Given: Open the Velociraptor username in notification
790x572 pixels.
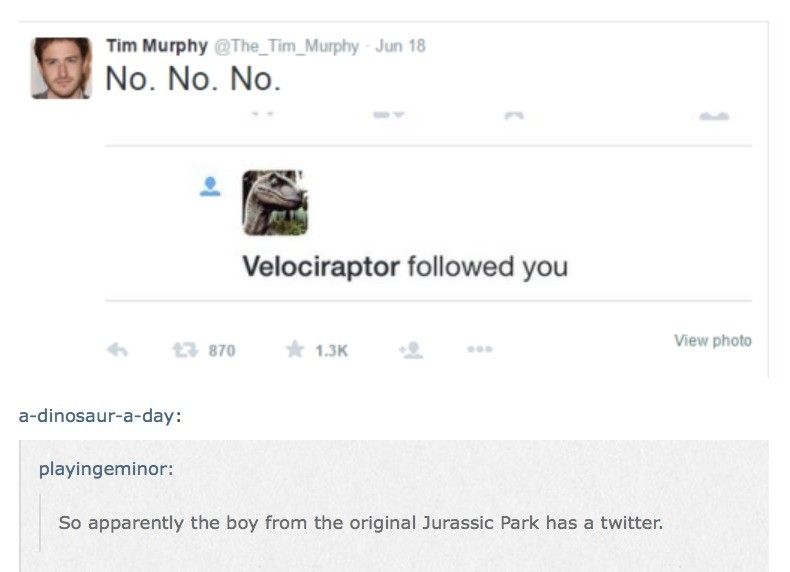Looking at the screenshot, I should (x=321, y=266).
